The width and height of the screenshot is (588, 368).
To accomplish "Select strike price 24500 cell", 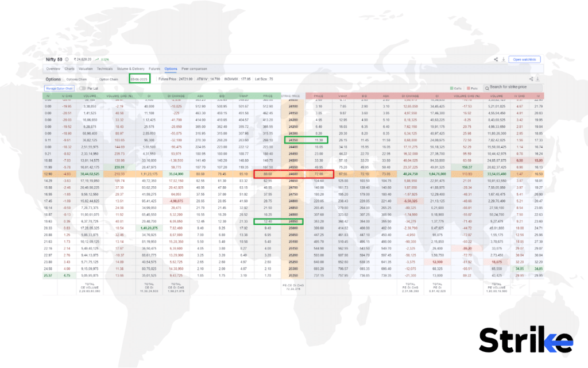I will pyautogui.click(x=293, y=160).
